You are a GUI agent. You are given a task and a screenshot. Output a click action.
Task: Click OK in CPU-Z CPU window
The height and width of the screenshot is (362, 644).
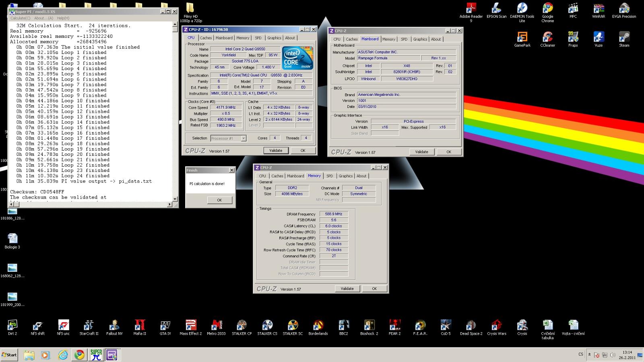point(303,151)
